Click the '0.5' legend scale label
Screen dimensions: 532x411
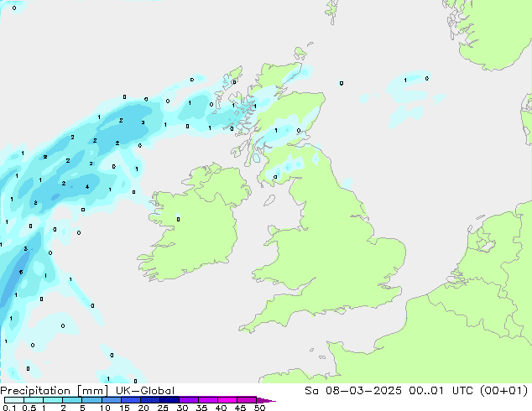tap(29, 408)
